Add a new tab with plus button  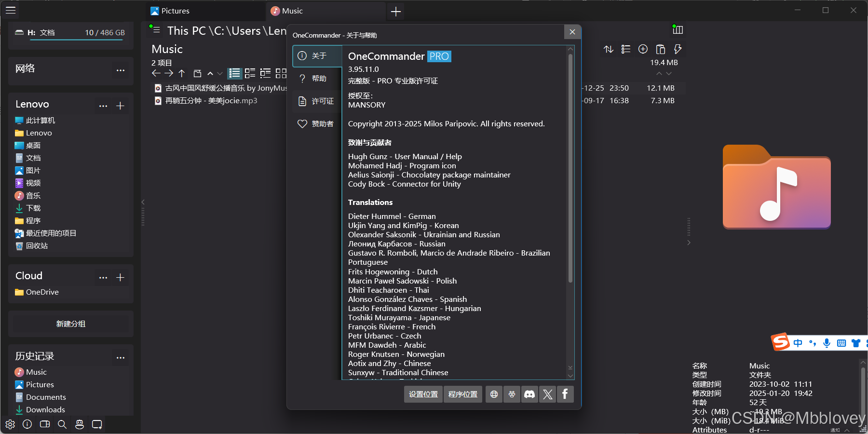[x=396, y=12]
